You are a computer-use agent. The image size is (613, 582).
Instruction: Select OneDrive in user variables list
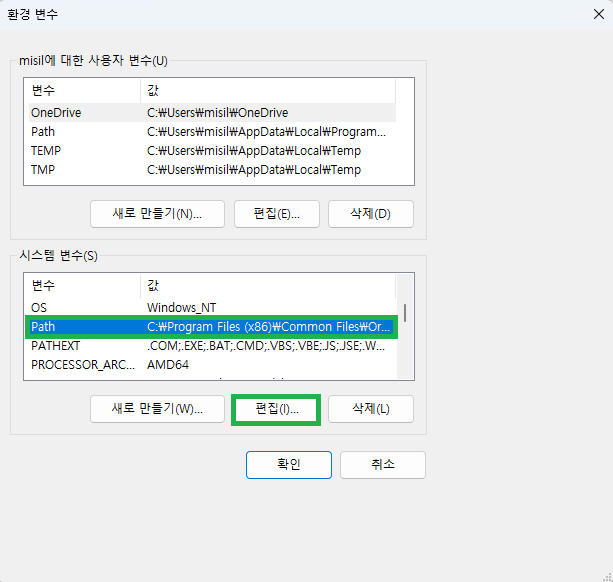212,113
